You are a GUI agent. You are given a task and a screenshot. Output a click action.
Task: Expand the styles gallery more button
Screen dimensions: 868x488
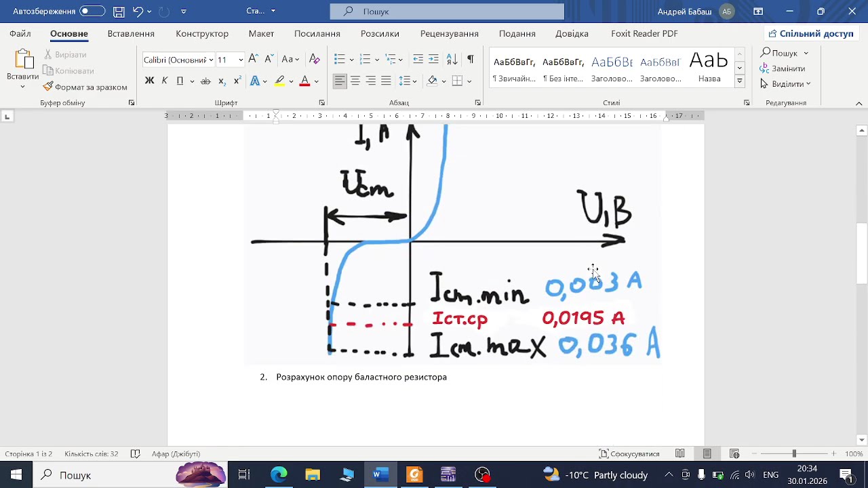pos(740,81)
